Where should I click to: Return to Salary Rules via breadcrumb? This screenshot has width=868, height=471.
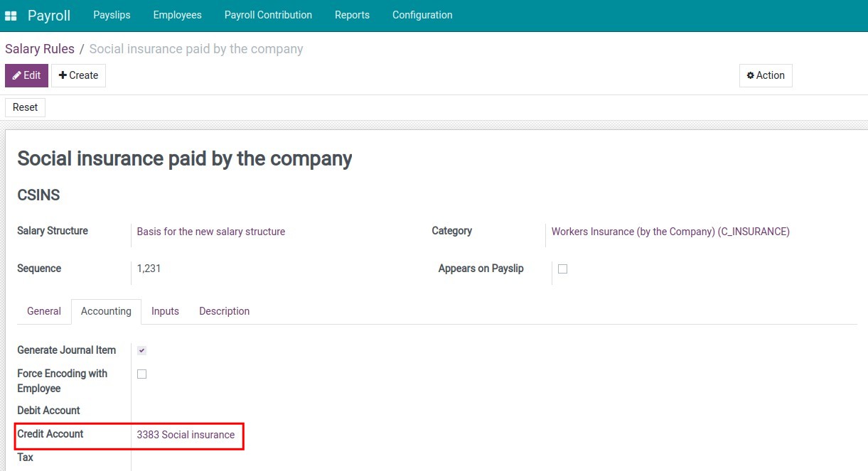click(x=39, y=48)
